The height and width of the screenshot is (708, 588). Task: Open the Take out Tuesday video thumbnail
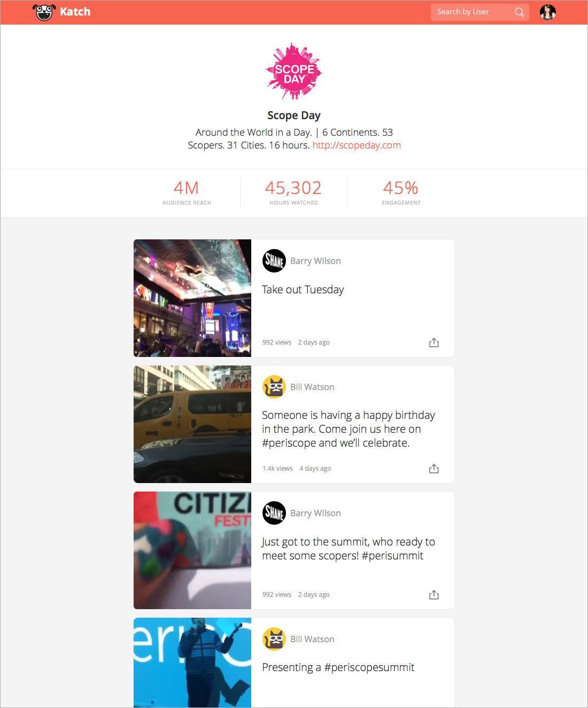pyautogui.click(x=192, y=298)
